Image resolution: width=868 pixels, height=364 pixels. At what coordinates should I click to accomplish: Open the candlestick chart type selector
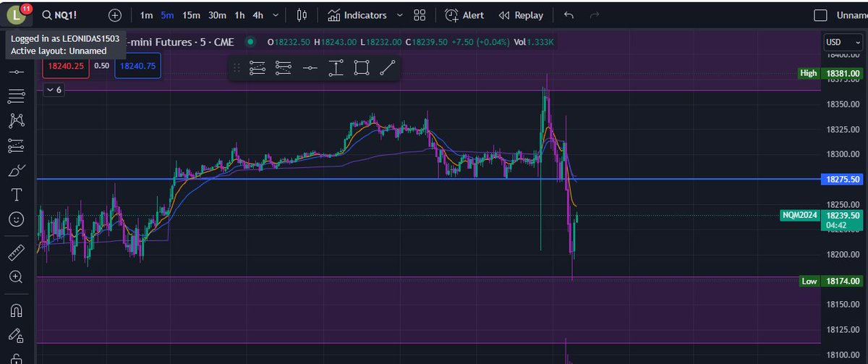(x=302, y=15)
